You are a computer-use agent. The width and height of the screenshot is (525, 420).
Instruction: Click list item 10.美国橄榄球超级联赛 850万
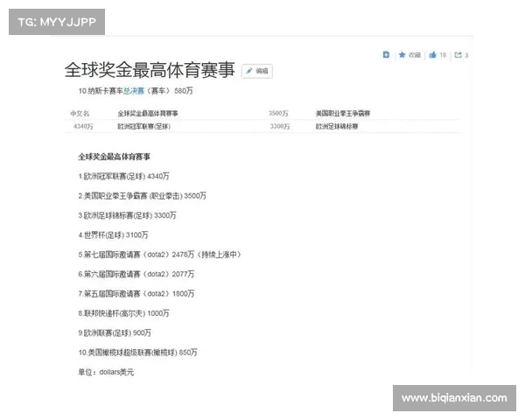click(138, 353)
